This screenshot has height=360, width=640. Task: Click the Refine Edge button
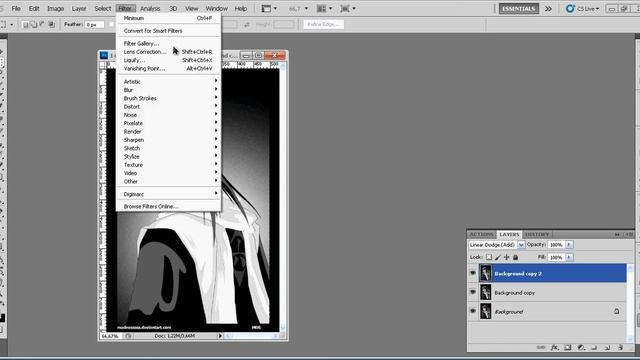tap(323, 24)
